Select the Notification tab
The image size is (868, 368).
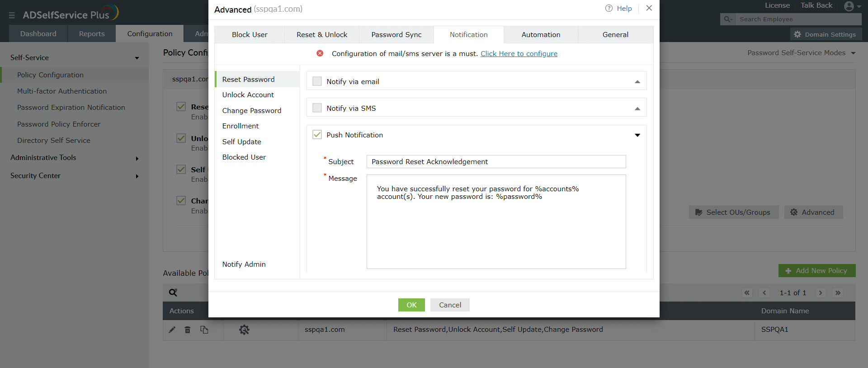(469, 35)
